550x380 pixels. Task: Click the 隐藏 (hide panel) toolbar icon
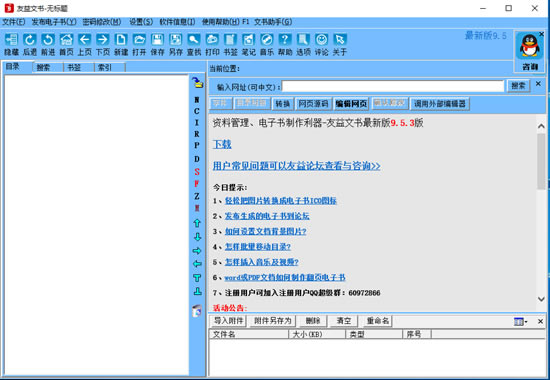pos(11,40)
